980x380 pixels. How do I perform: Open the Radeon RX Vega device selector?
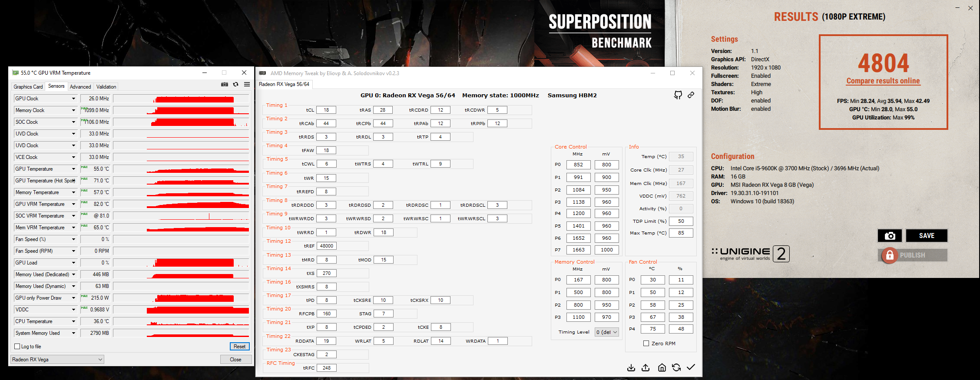click(x=57, y=360)
